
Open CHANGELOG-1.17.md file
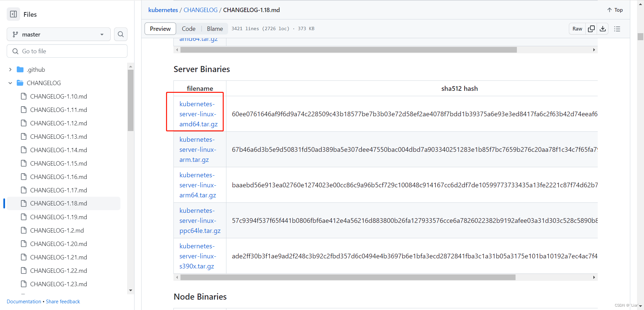(58, 190)
